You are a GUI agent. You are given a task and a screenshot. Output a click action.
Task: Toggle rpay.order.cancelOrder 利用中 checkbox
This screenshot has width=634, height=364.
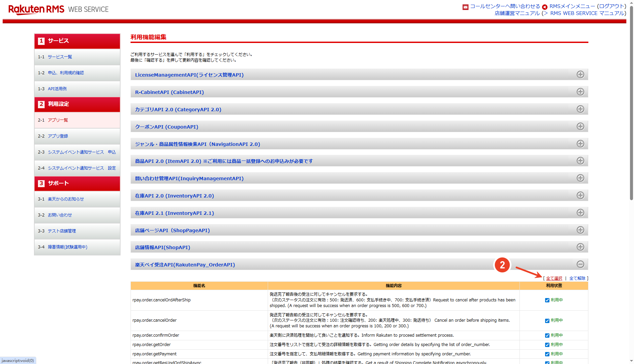point(547,321)
